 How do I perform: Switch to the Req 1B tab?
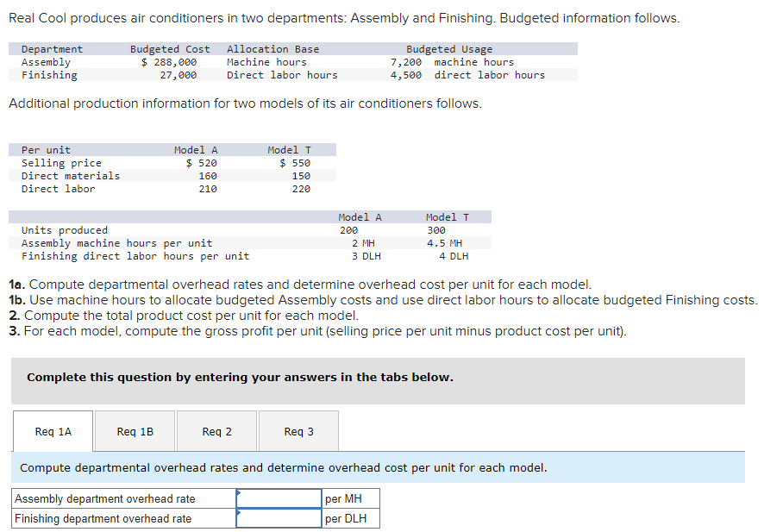pos(135,431)
